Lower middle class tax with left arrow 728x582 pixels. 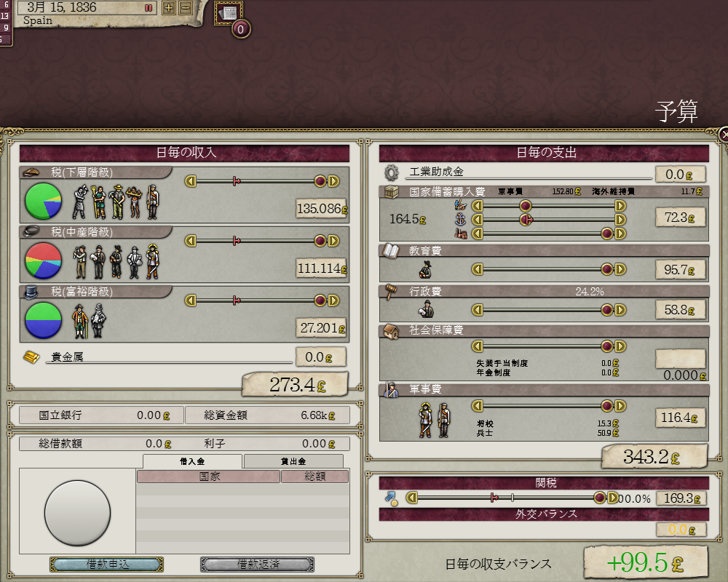tap(190, 241)
